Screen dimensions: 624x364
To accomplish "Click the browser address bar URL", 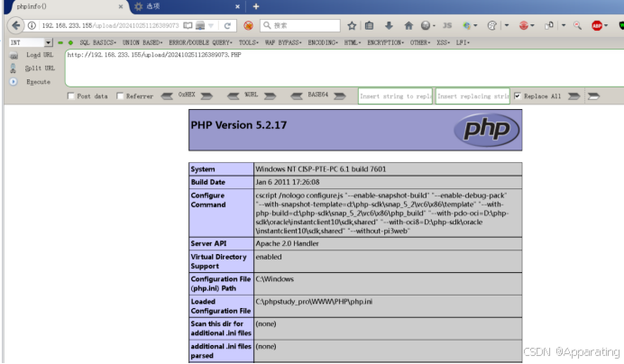I will pos(110,25).
